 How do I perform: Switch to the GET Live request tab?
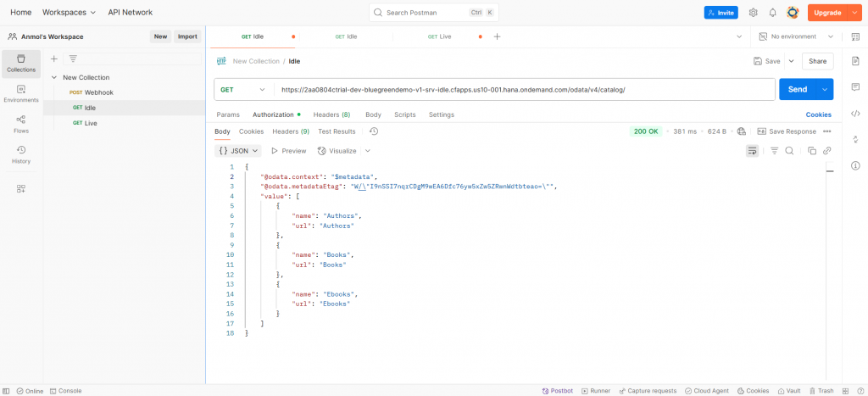click(x=440, y=36)
